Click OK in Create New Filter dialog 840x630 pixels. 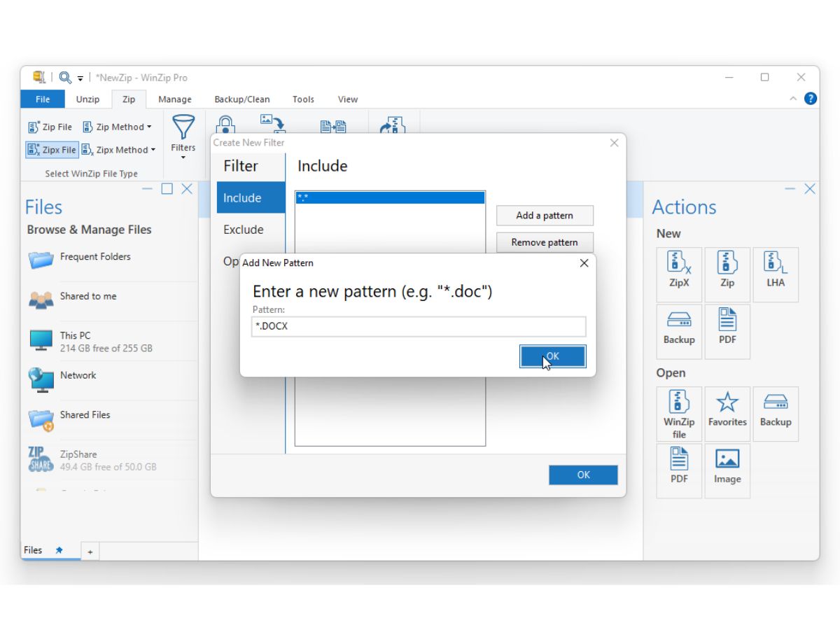[x=583, y=475]
